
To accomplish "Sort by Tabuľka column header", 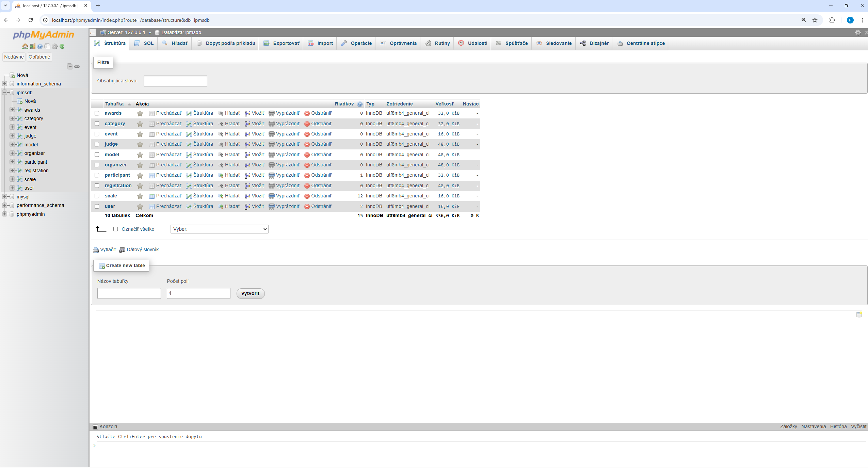I will click(x=114, y=104).
